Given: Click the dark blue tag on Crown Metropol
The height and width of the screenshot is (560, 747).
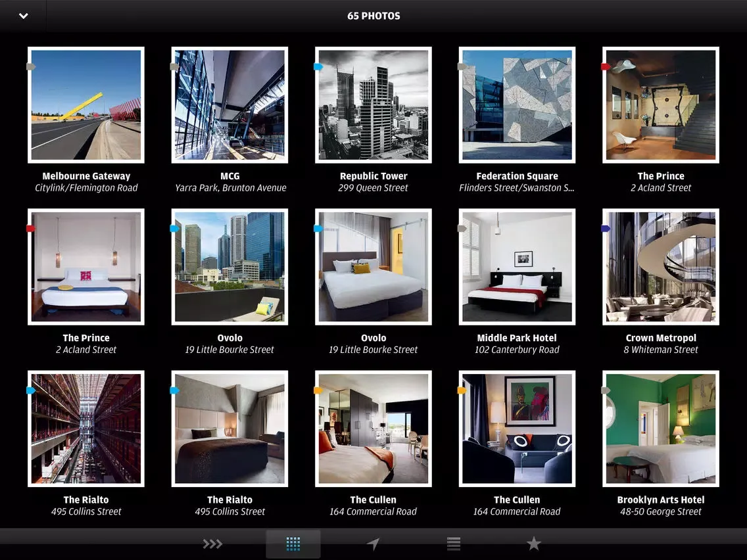Looking at the screenshot, I should click(x=606, y=229).
